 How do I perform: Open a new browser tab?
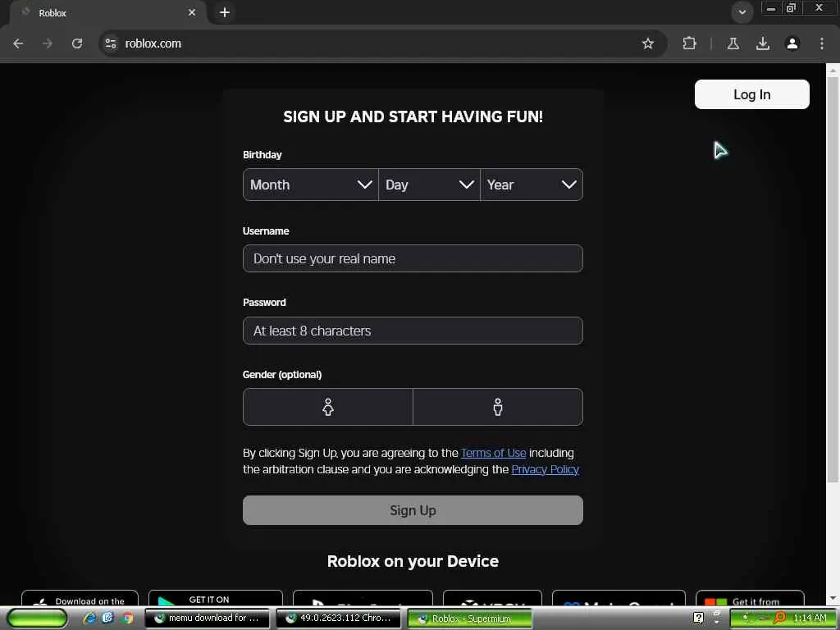click(225, 12)
